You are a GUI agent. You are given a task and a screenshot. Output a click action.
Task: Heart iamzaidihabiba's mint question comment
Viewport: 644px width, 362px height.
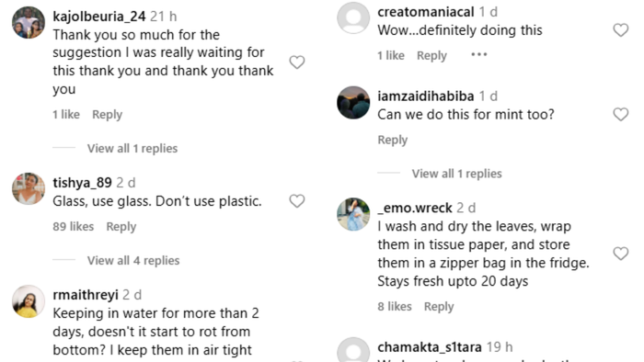point(621,114)
